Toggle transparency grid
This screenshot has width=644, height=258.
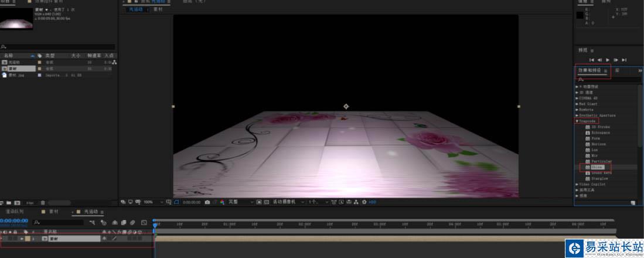(265, 202)
